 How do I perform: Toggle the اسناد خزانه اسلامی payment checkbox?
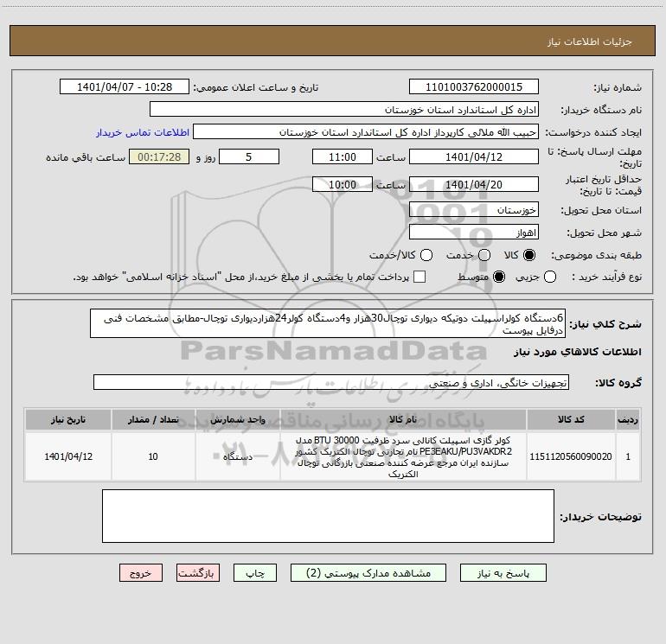click(x=419, y=277)
